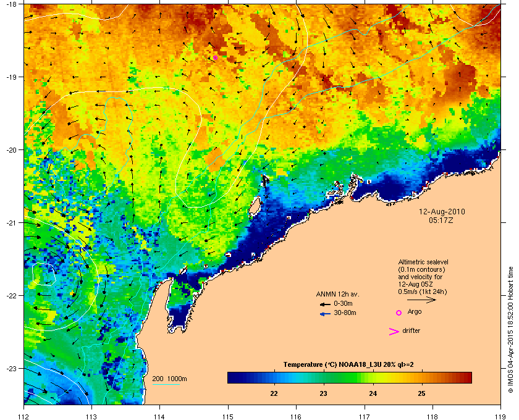The height and width of the screenshot is (420, 519).
Task: Click latitude axis label -22
Action: (12, 296)
